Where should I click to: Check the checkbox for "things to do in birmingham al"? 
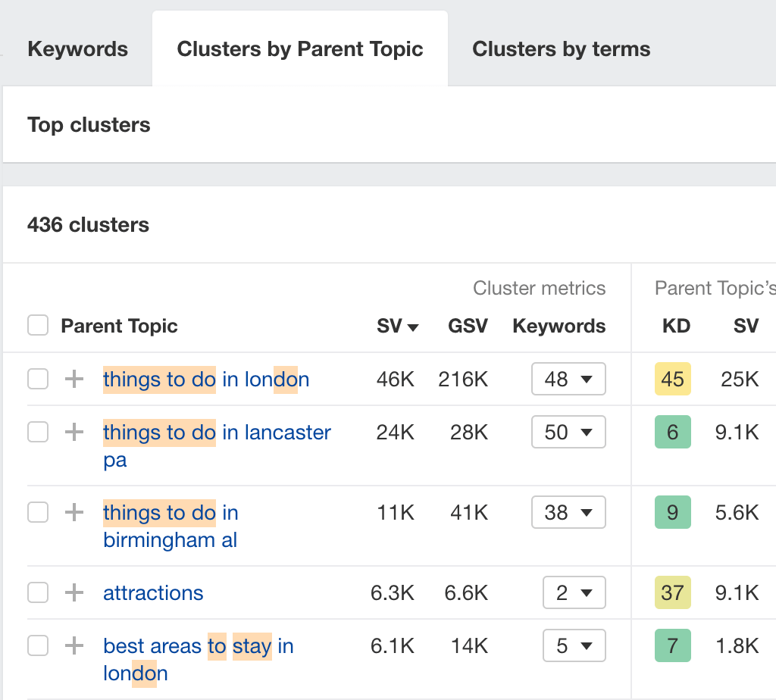[x=38, y=512]
